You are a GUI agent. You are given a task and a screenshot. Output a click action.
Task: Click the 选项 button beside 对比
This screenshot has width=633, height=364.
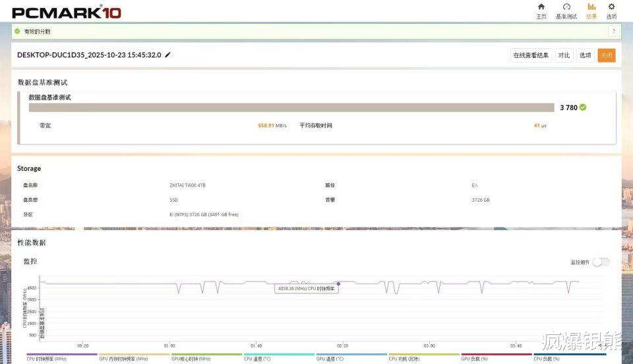(x=585, y=55)
